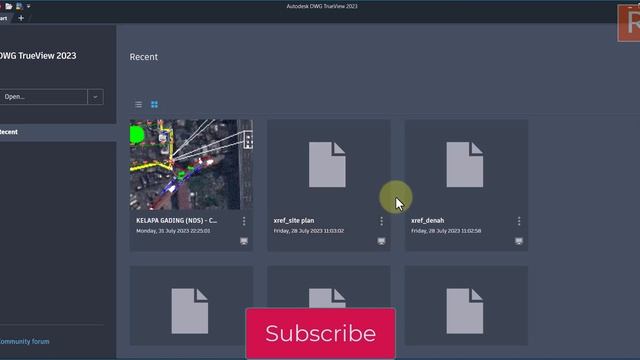Switch recent files to list view
640x360 pixels.
(138, 104)
